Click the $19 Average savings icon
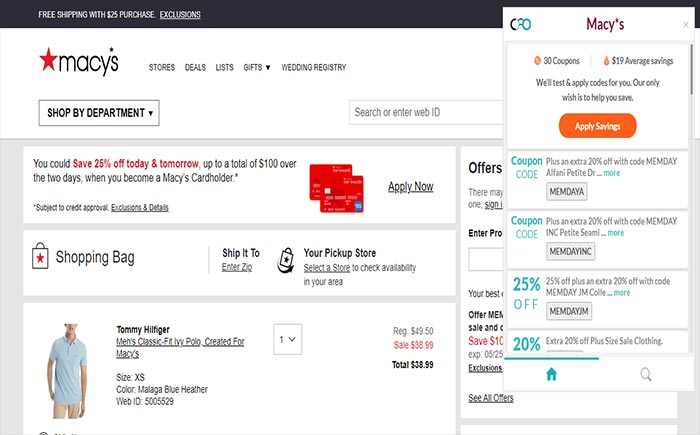 pyautogui.click(x=606, y=61)
